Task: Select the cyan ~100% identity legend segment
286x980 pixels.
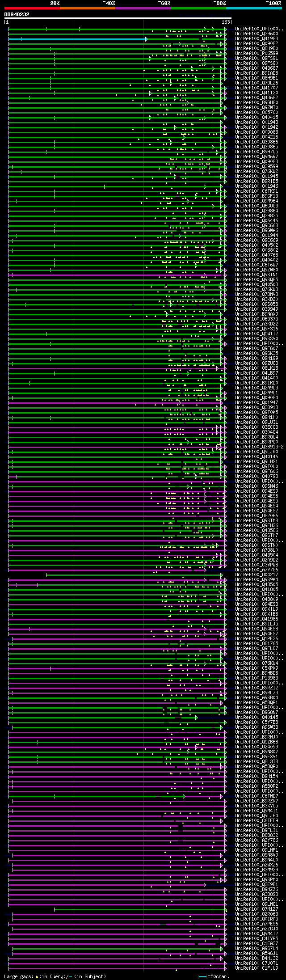Action: tap(254, 8)
